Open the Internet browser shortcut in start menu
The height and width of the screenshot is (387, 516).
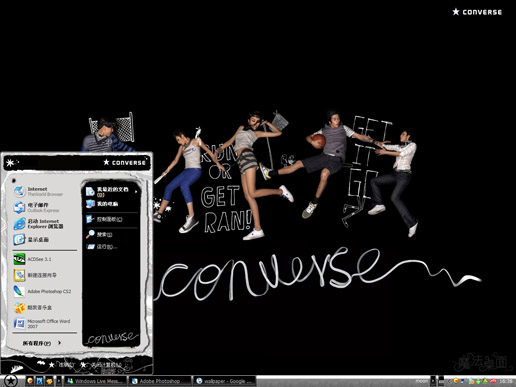pos(38,191)
